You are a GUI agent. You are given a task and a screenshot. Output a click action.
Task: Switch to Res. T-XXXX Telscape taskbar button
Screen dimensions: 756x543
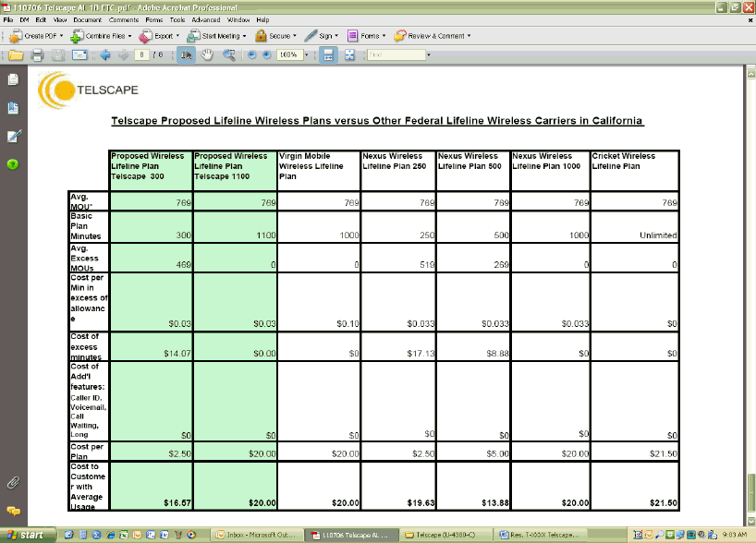click(540, 535)
